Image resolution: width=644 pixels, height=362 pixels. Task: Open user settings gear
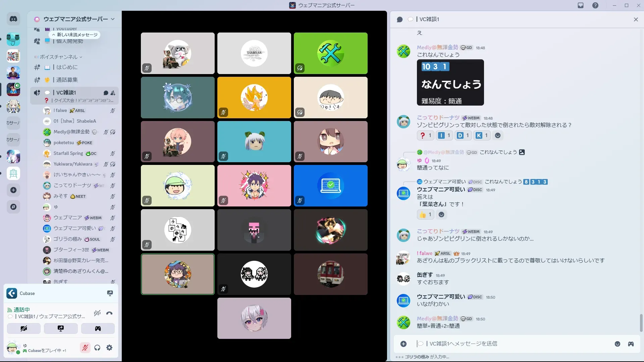point(109,348)
